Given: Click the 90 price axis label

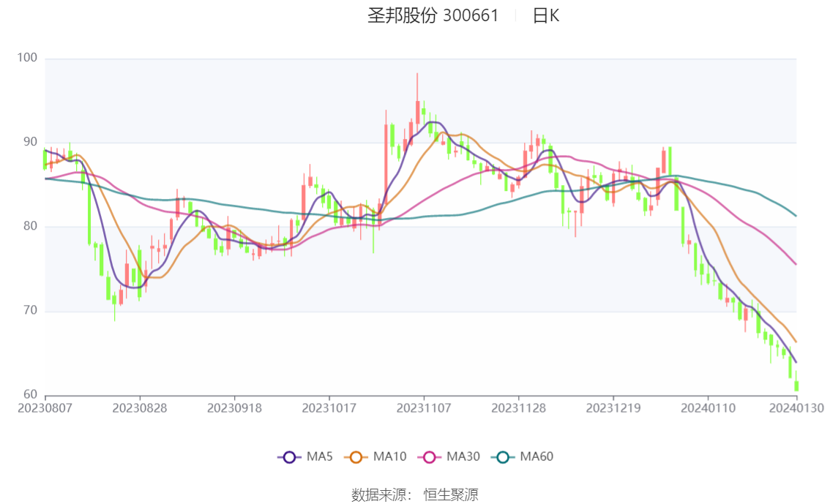Looking at the screenshot, I should coord(30,142).
